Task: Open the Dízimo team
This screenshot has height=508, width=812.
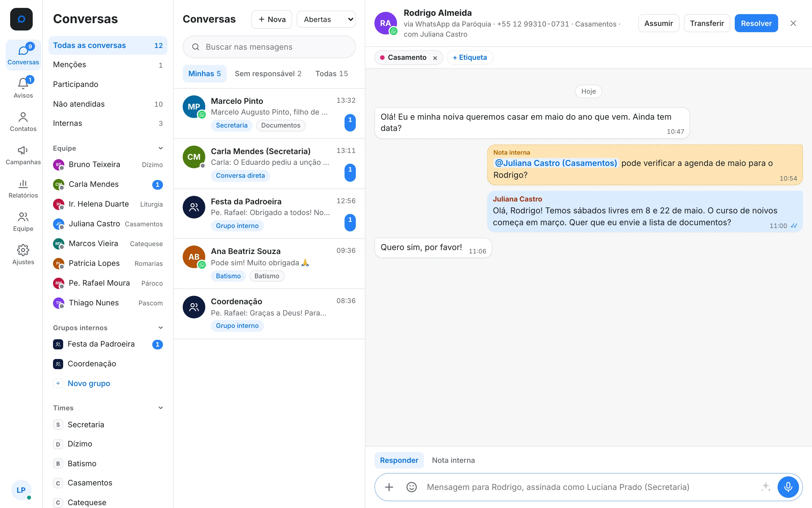Action: pos(108,444)
